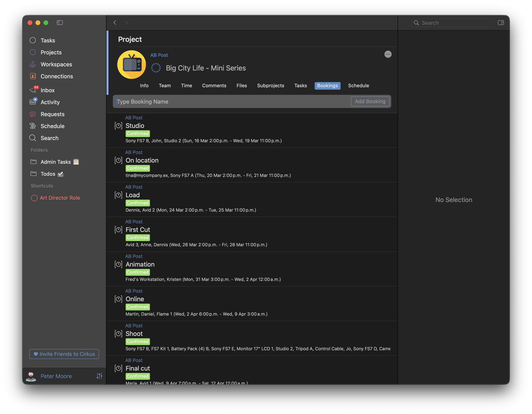Toggle the right inspector panel
This screenshot has height=414, width=532.
click(500, 23)
